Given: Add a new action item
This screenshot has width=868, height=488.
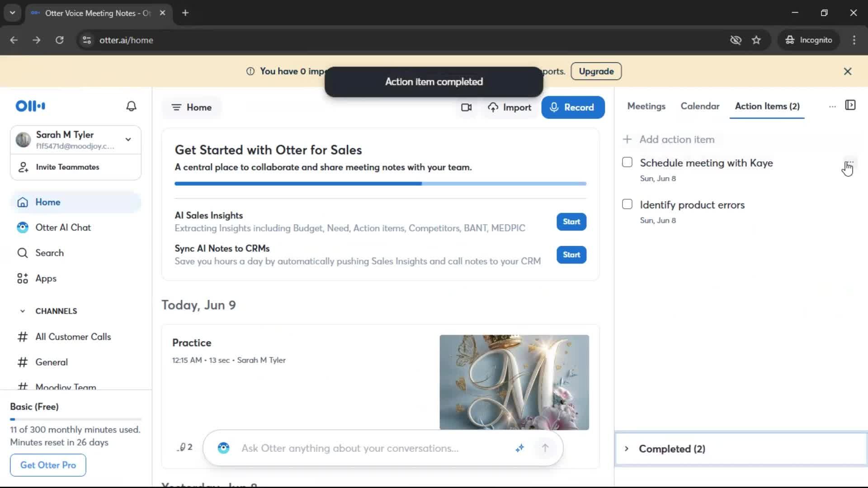Looking at the screenshot, I should click(669, 140).
